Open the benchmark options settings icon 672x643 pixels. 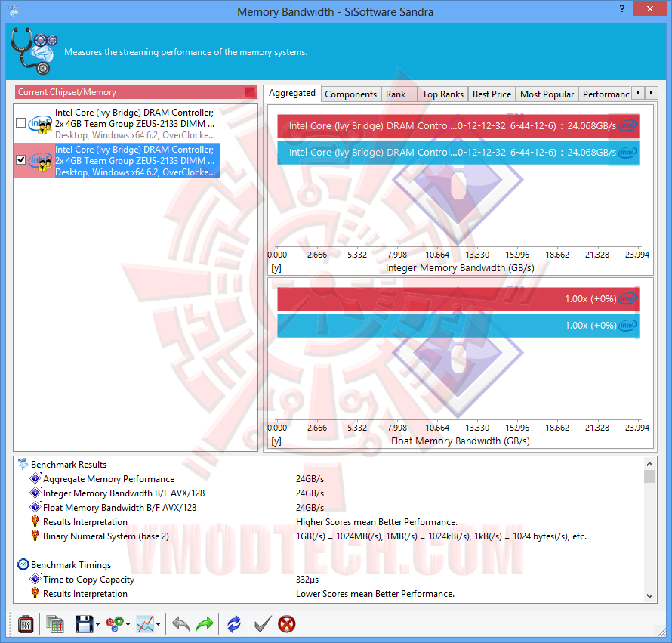26,624
